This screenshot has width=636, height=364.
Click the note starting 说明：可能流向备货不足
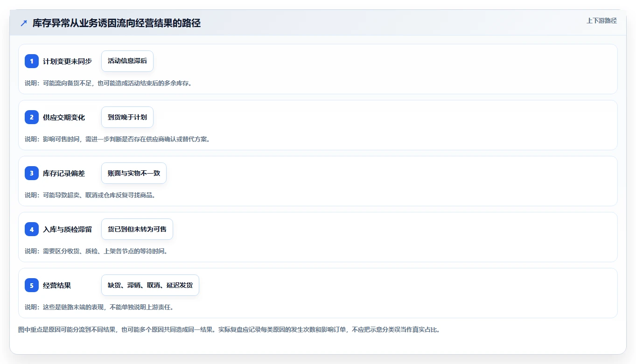pyautogui.click(x=108, y=83)
